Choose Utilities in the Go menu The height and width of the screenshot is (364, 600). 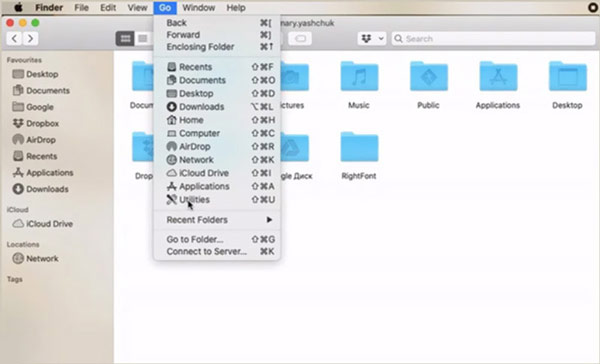(x=217, y=200)
